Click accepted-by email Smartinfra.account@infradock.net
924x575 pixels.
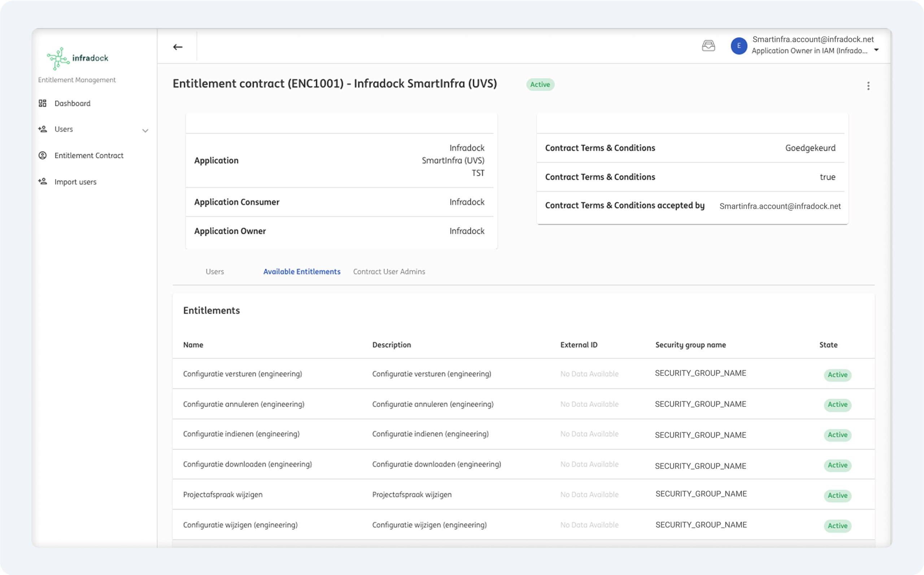tap(780, 206)
